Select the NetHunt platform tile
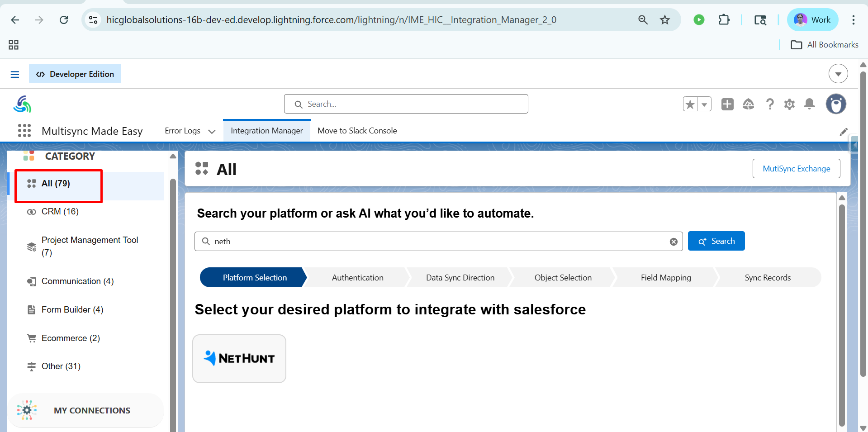 click(x=239, y=359)
